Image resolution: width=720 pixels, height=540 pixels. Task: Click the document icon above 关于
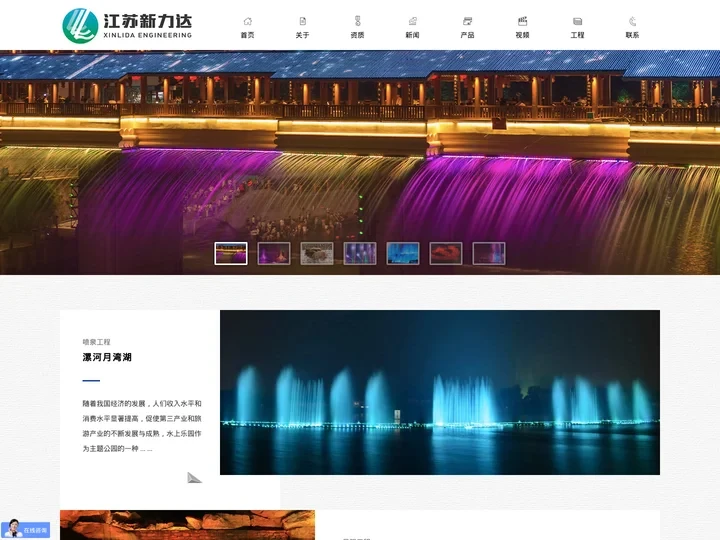(x=303, y=21)
